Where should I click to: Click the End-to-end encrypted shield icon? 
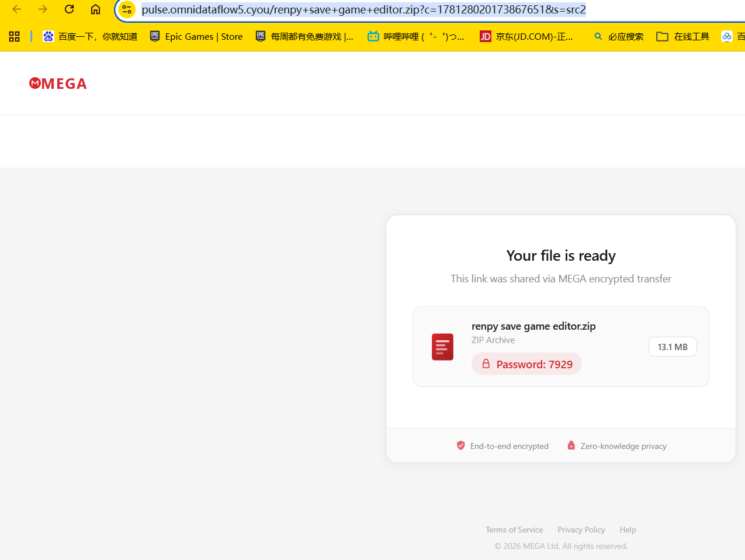pos(460,445)
